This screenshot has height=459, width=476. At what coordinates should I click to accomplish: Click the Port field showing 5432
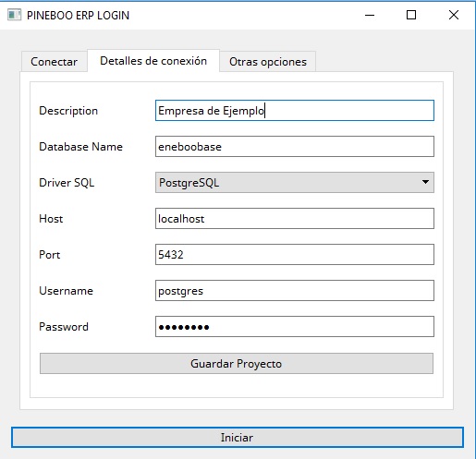[x=295, y=254]
